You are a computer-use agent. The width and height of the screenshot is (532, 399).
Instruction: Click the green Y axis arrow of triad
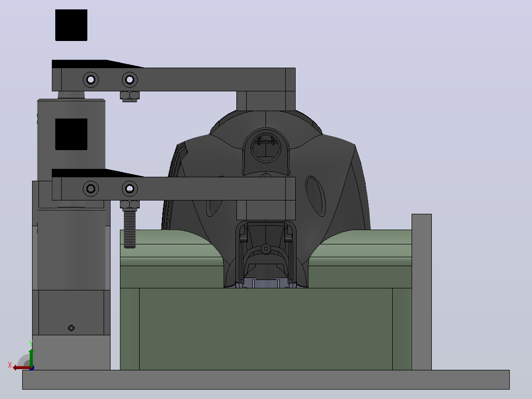(31, 357)
